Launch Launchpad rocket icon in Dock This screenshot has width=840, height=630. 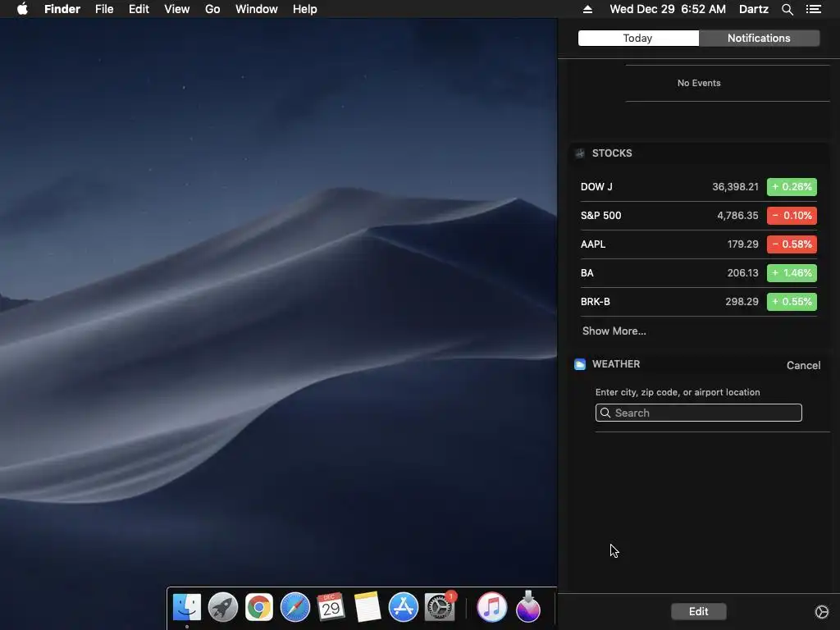(223, 608)
